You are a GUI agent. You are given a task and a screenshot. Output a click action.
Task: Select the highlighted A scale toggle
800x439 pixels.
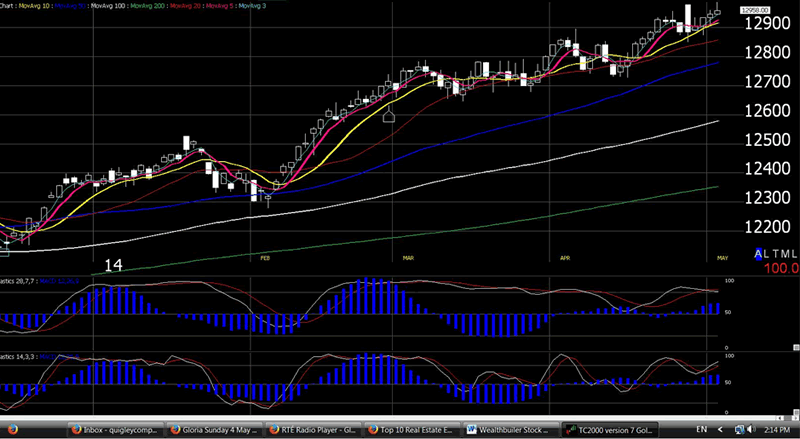(x=759, y=253)
